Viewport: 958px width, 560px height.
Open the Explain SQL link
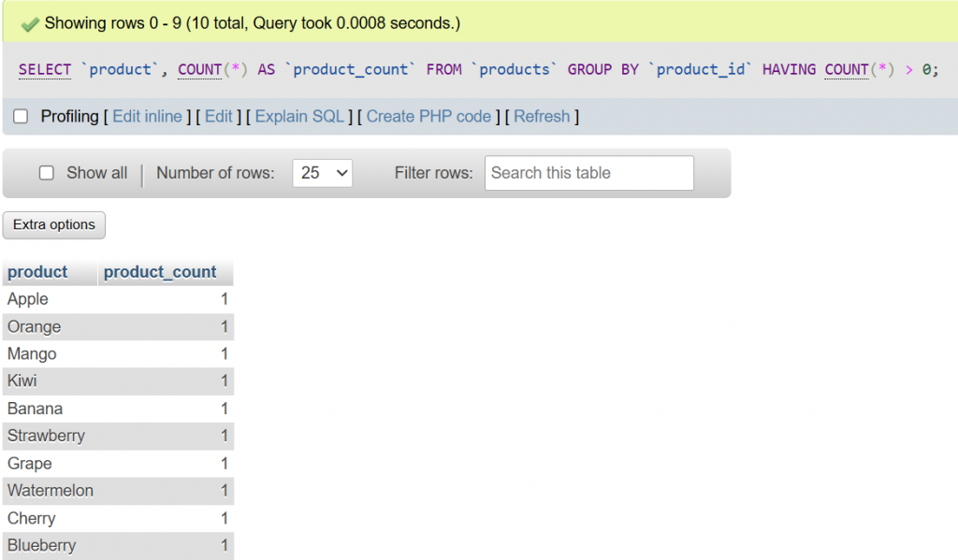tap(299, 117)
